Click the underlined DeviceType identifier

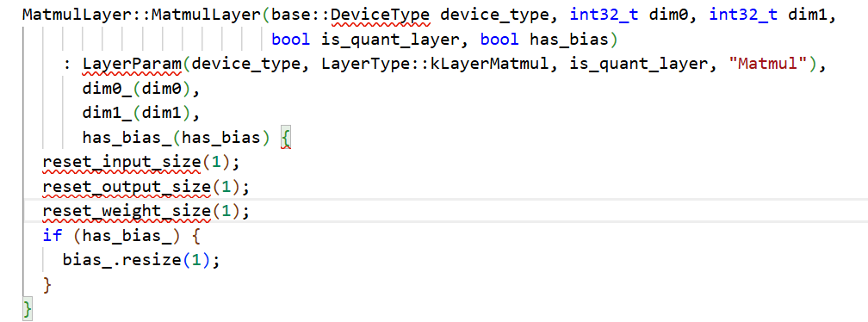coord(381,15)
